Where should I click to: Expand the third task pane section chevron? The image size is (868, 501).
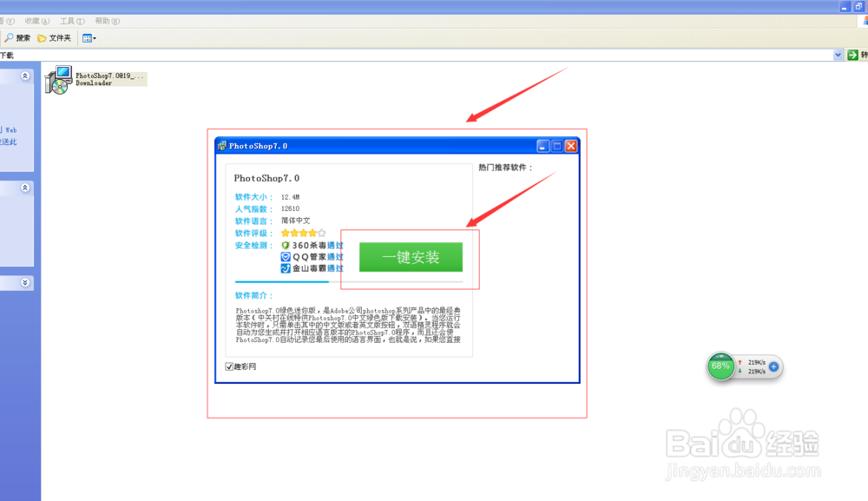tap(25, 282)
